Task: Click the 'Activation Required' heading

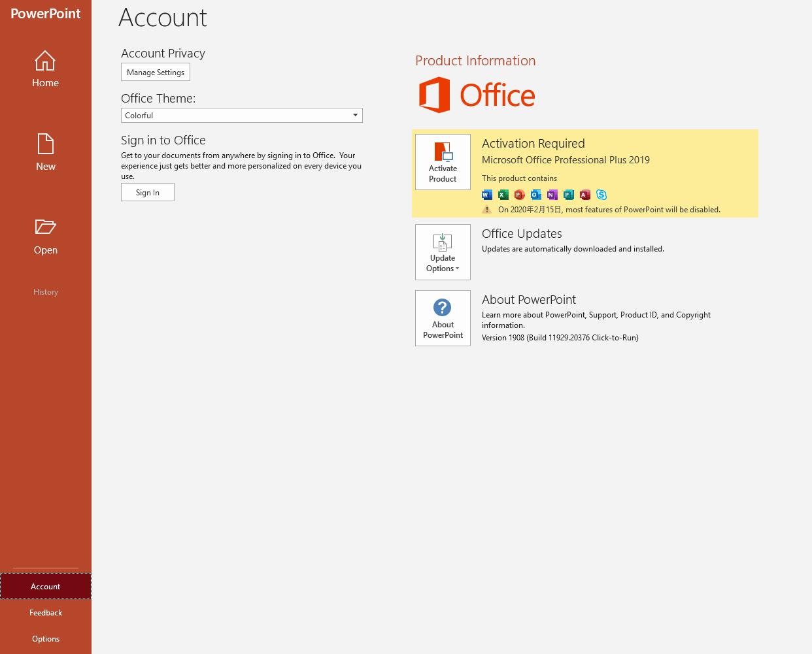Action: tap(533, 143)
